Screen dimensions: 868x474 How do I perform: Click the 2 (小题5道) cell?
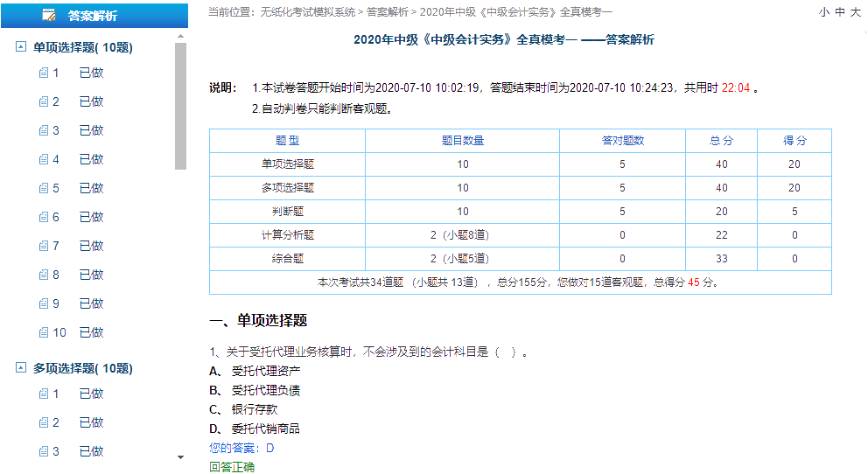(x=460, y=259)
